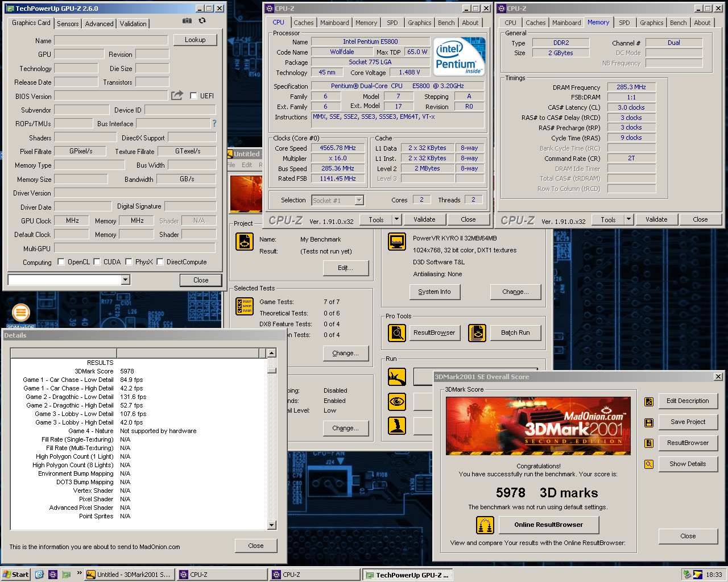This screenshot has width=728, height=582.
Task: Click the Online ResultBrowser button
Action: point(549,525)
